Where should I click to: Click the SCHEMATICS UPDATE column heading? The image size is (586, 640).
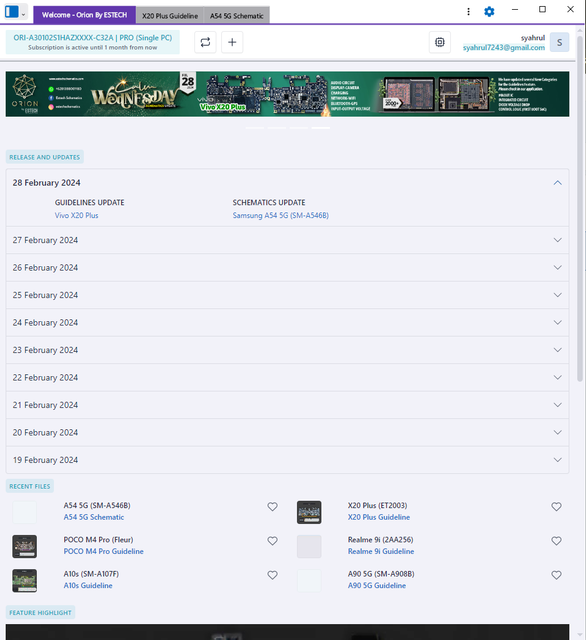click(269, 202)
